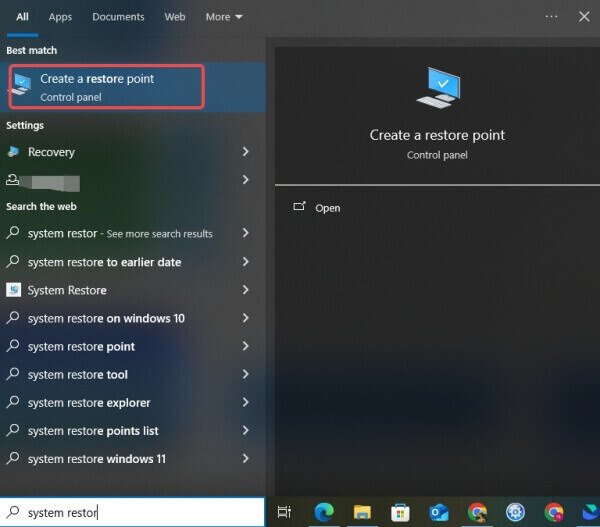The image size is (600, 527).
Task: Switch to the Web search tab
Action: (175, 17)
